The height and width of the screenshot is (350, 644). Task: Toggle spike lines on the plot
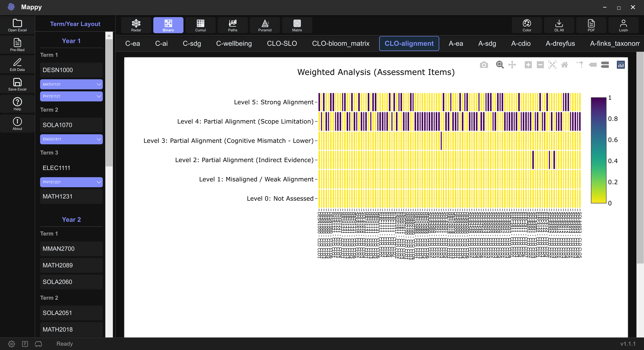[x=580, y=65]
